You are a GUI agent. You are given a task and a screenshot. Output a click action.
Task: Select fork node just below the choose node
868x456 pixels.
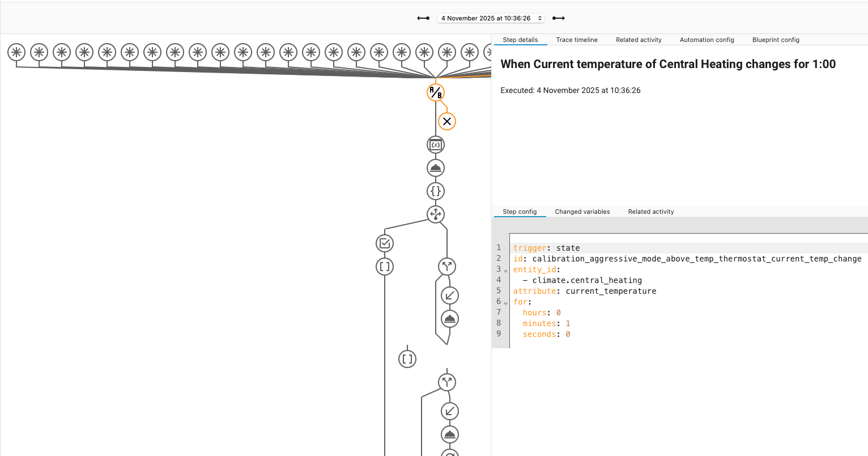click(x=447, y=267)
